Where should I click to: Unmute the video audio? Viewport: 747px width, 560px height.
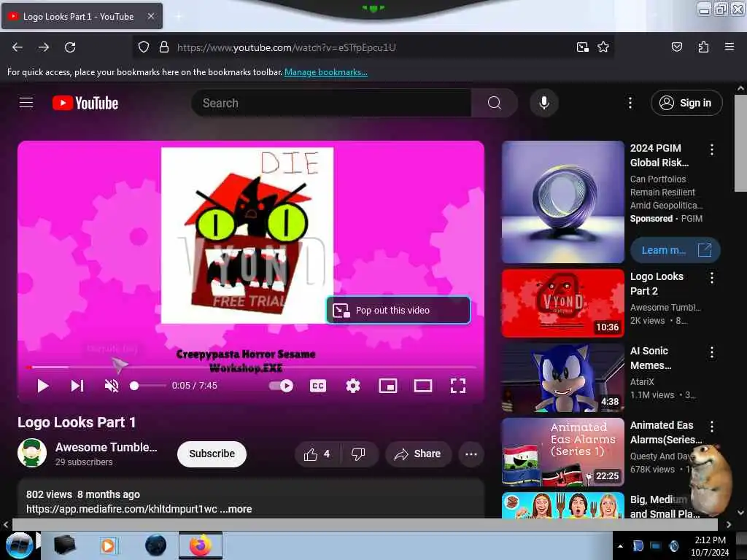(x=112, y=386)
